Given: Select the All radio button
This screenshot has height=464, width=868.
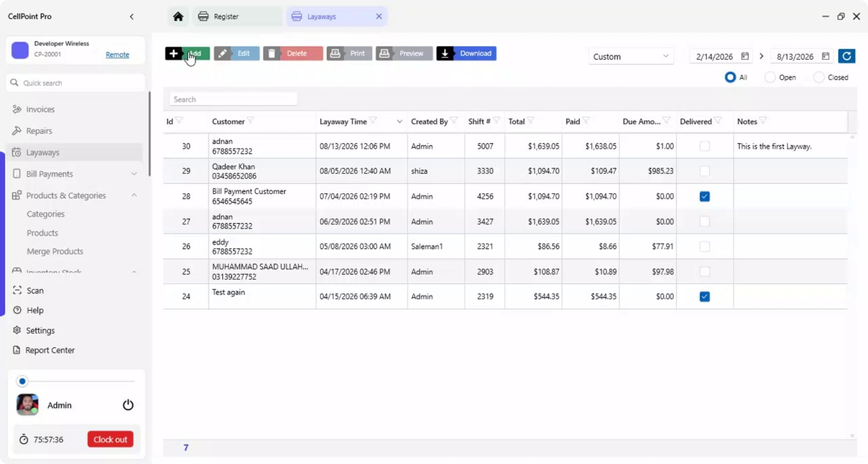Looking at the screenshot, I should click(x=730, y=78).
